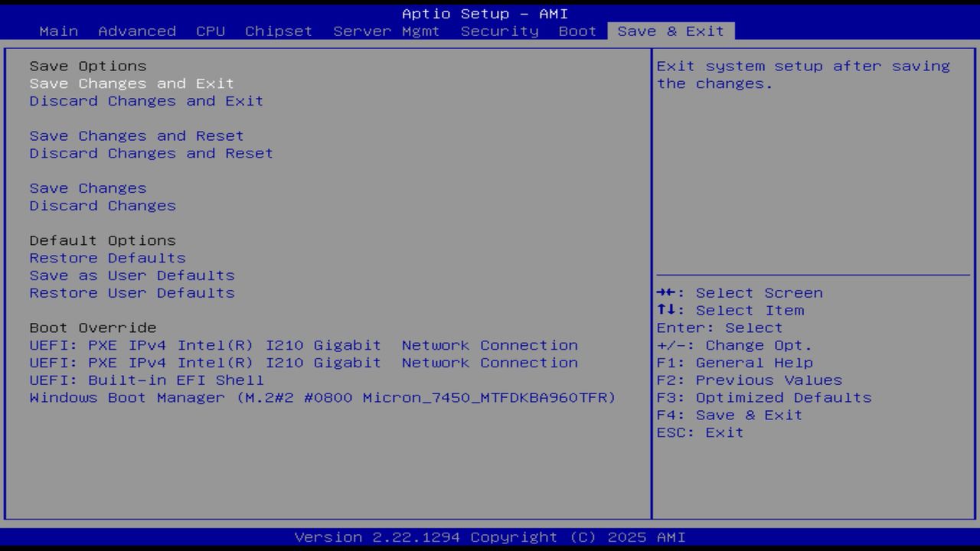Select Save as User Defaults
The height and width of the screenshot is (551, 980).
coord(132,275)
